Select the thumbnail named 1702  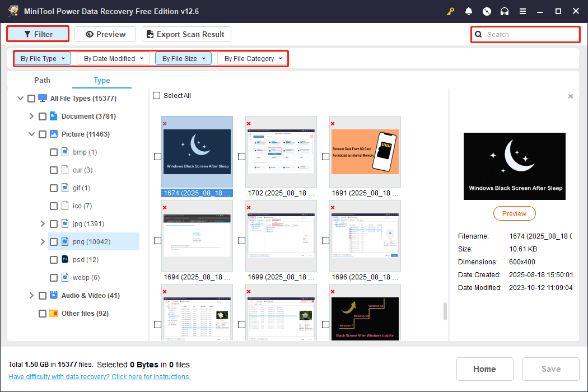281,152
